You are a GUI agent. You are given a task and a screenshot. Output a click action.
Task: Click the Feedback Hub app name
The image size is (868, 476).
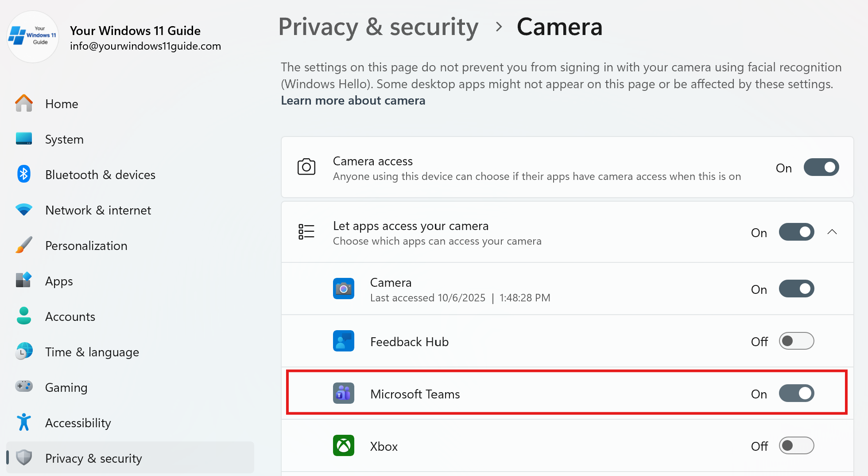(409, 342)
